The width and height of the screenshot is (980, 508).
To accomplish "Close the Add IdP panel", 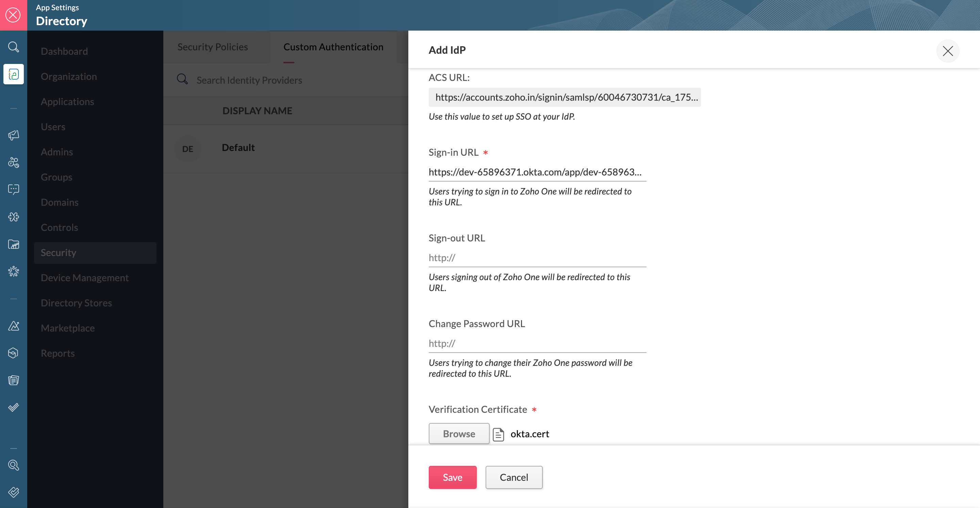I will point(947,51).
